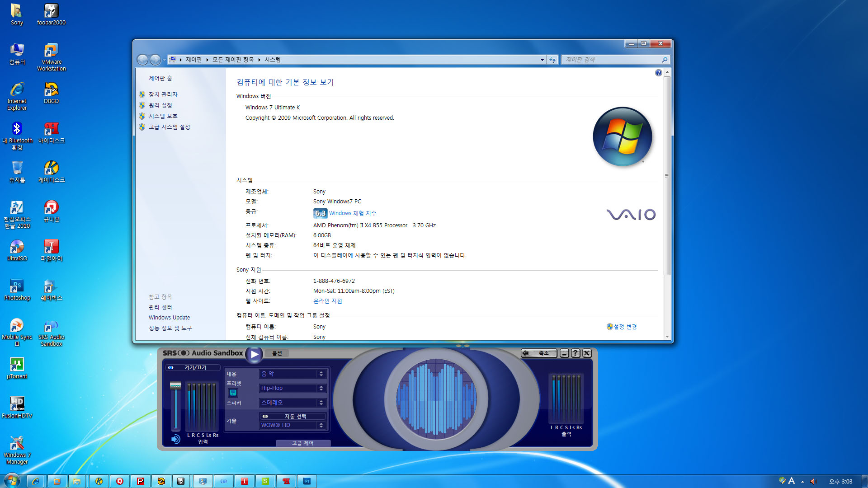868x488 pixels.
Task: Select the Internet Explorer desktop icon
Action: [x=17, y=96]
